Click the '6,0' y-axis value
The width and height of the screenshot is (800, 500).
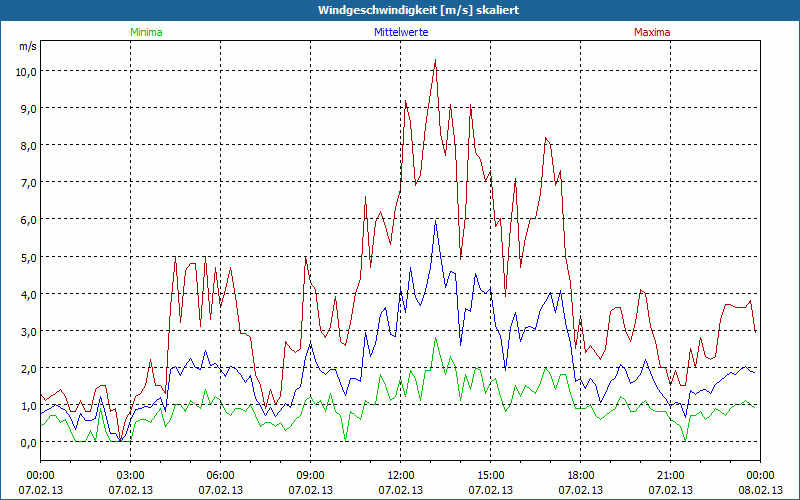[x=29, y=220]
